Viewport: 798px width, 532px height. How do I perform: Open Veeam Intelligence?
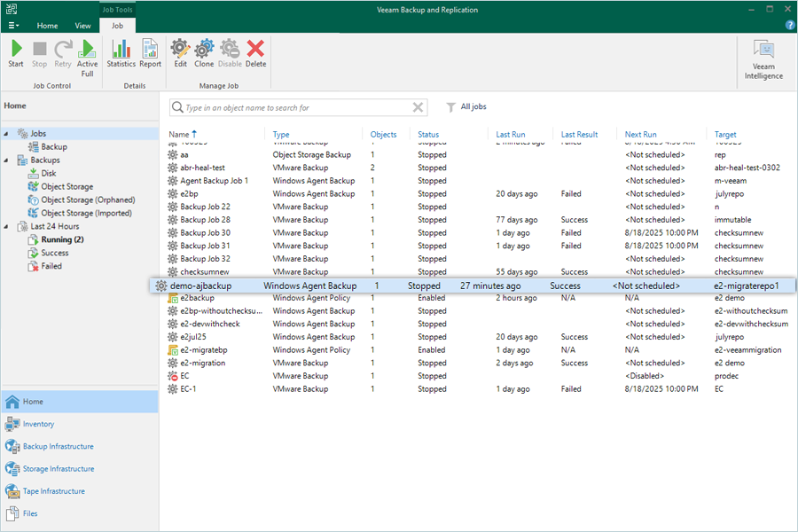(763, 60)
